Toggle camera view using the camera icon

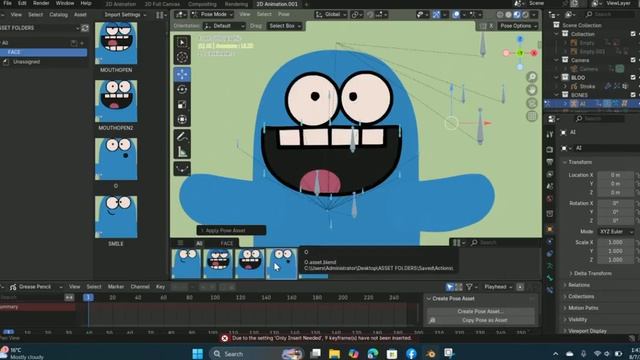531,103
